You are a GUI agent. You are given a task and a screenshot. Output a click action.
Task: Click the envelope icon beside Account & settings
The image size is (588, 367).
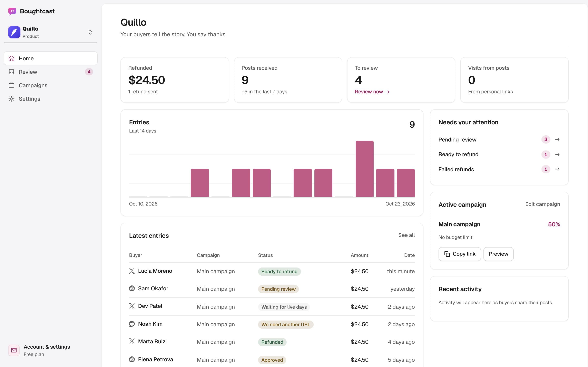14,350
